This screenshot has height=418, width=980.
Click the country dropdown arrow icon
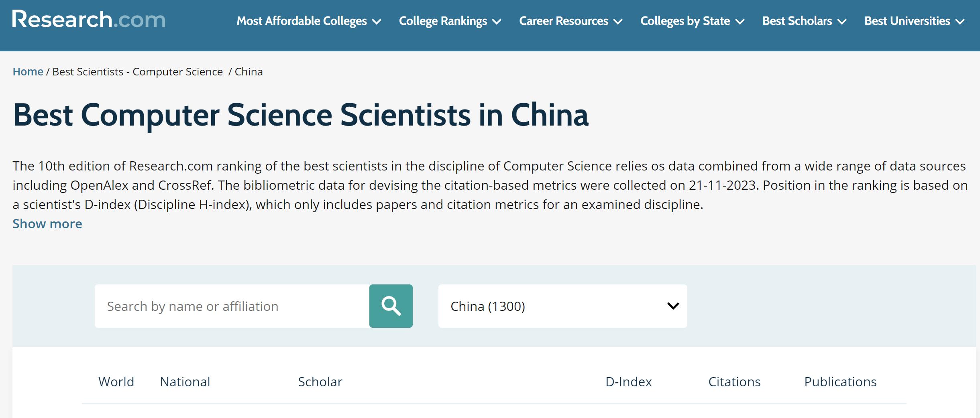coord(673,306)
